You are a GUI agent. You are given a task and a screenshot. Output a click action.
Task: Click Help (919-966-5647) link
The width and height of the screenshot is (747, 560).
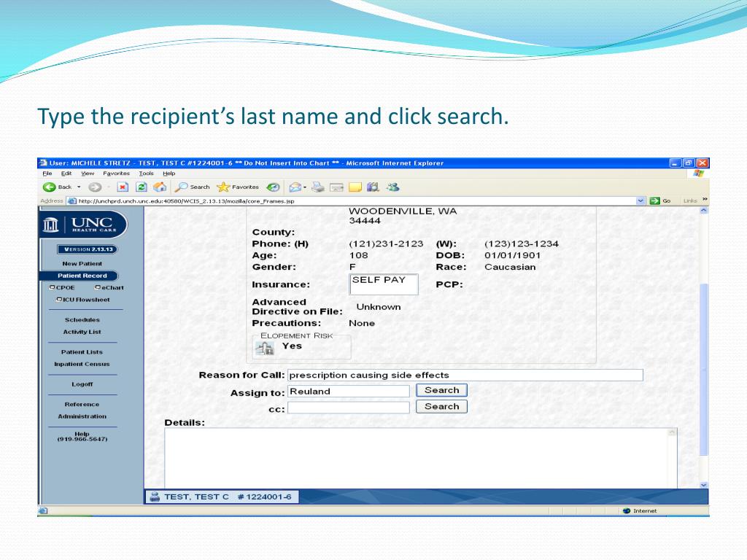pos(82,437)
